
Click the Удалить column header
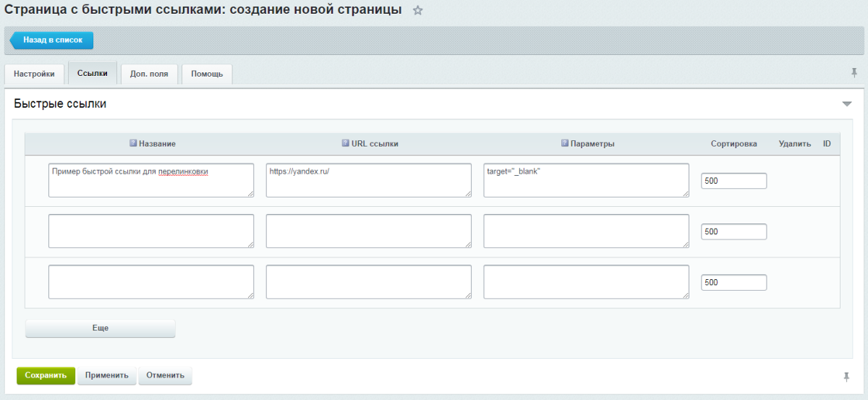tap(795, 144)
